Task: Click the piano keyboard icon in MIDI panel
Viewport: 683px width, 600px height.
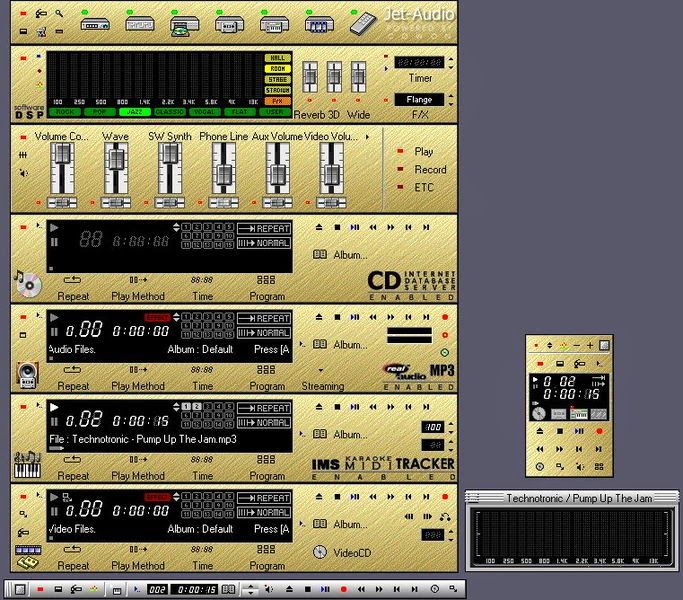Action: pyautogui.click(x=27, y=465)
